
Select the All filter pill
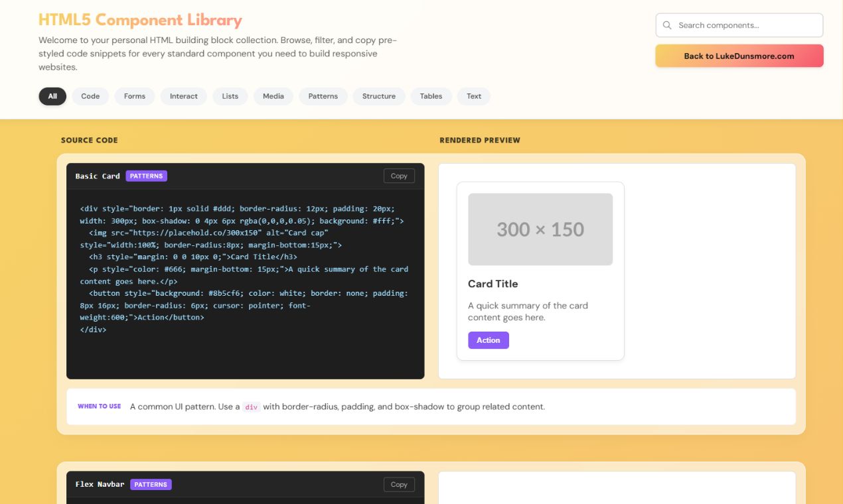[x=52, y=96]
